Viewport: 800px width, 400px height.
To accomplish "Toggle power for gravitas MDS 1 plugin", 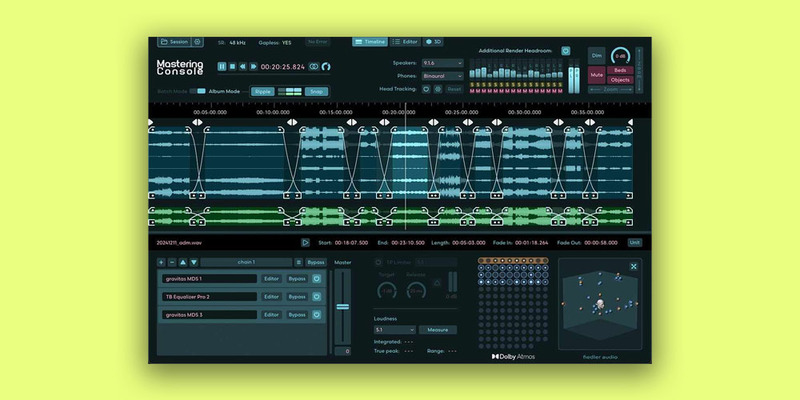I will [317, 279].
